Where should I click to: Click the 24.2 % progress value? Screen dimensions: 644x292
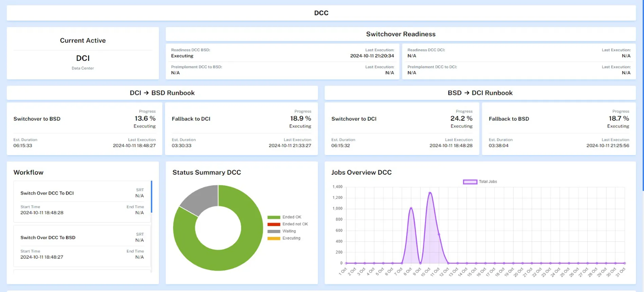(461, 118)
